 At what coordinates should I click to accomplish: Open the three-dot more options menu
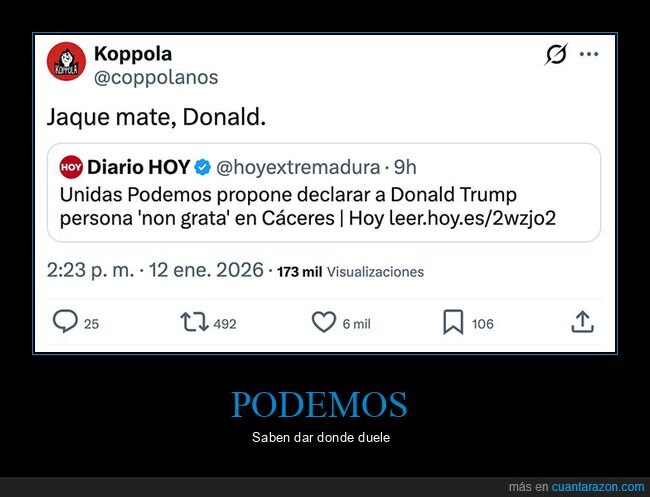tap(589, 54)
